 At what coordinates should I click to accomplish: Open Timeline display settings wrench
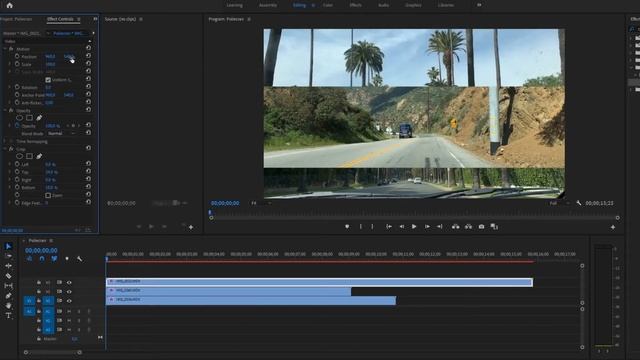click(x=80, y=259)
